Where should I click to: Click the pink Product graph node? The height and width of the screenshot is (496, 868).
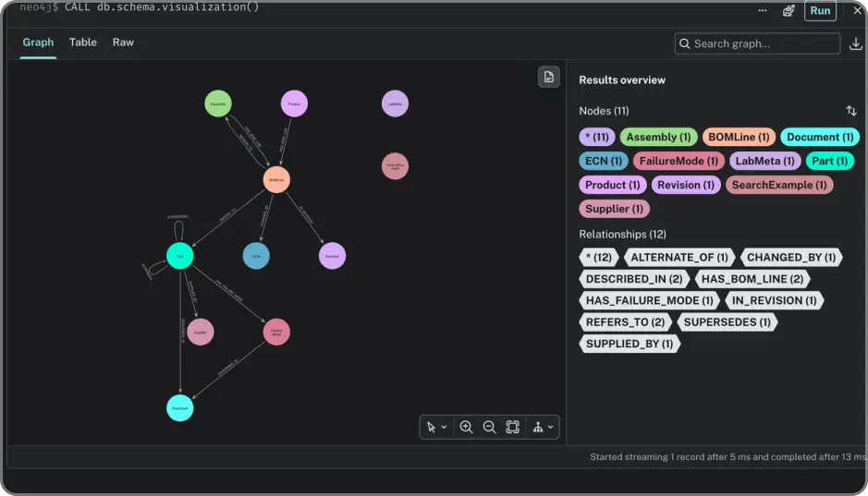click(294, 103)
